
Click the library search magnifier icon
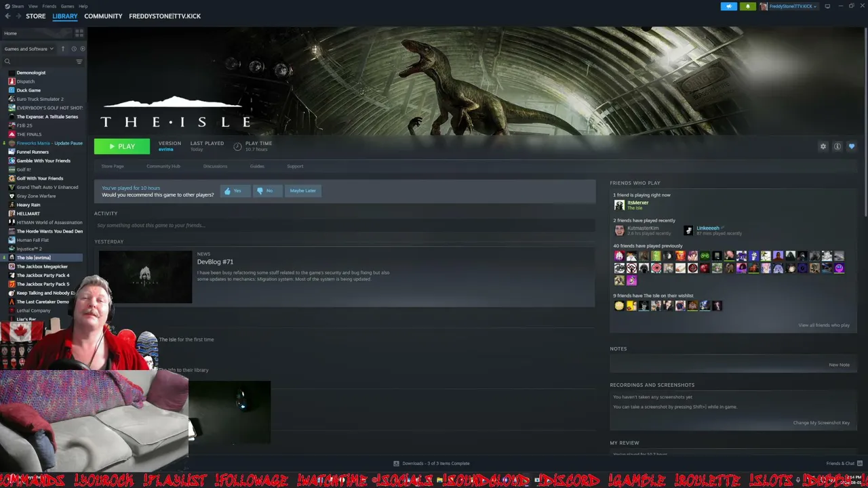[7, 62]
